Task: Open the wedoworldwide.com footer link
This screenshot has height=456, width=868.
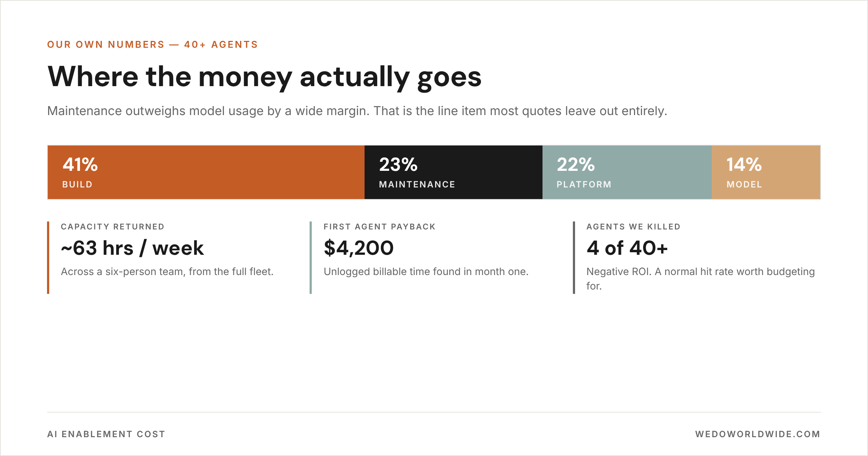Action: point(758,434)
